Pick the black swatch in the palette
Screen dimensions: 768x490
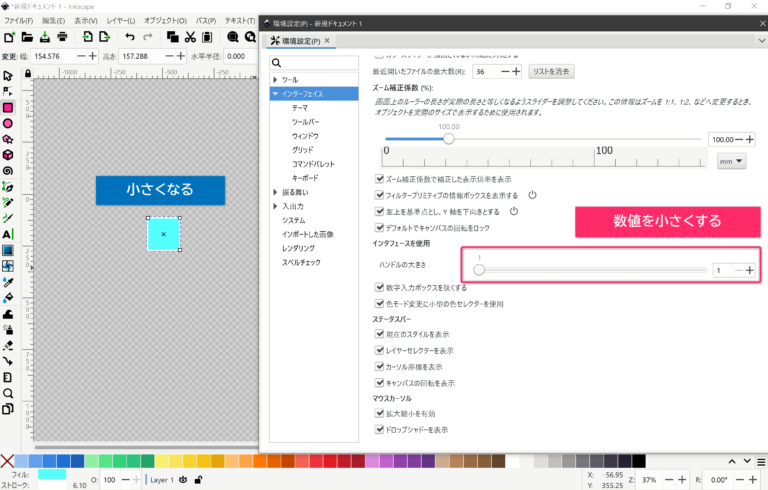coord(638,461)
